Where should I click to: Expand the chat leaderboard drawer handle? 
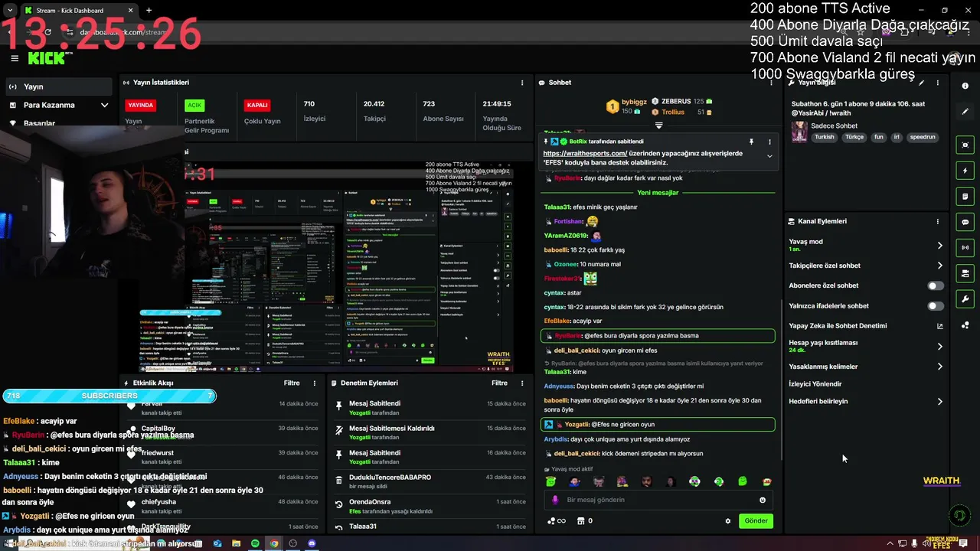[x=658, y=125]
